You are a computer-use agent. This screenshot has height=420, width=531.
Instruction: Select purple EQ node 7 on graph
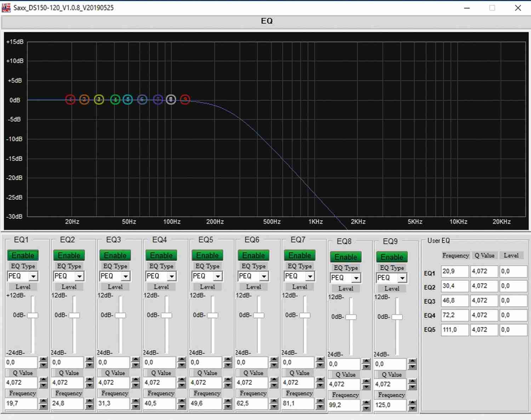pyautogui.click(x=158, y=100)
